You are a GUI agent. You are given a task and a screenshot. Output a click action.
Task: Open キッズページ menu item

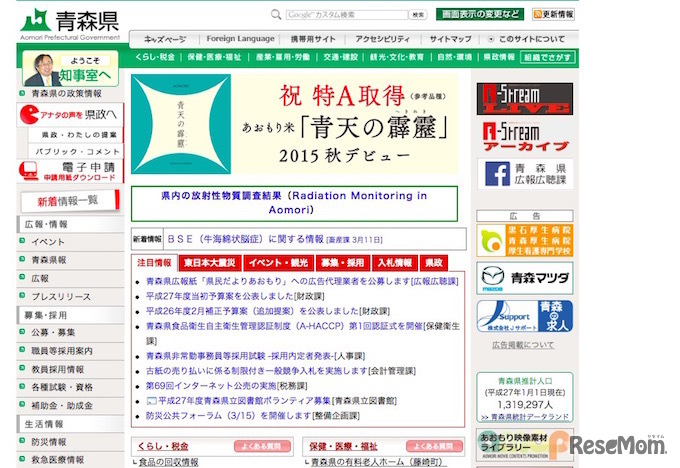(165, 39)
